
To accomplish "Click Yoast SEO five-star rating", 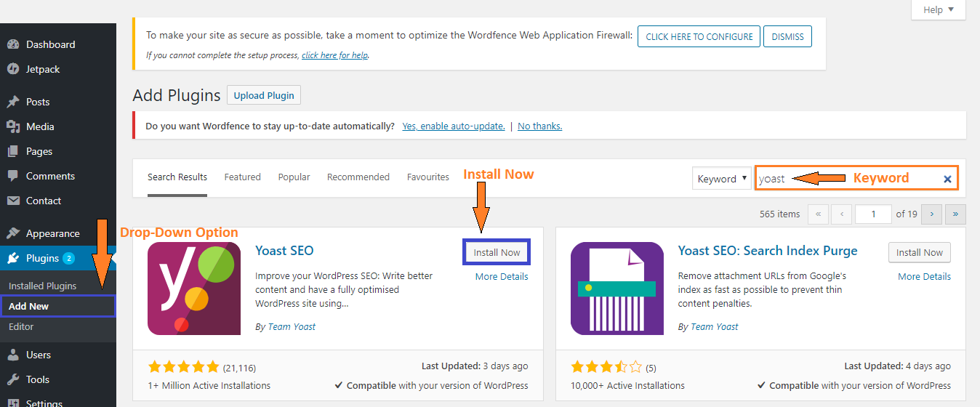I will 183,367.
